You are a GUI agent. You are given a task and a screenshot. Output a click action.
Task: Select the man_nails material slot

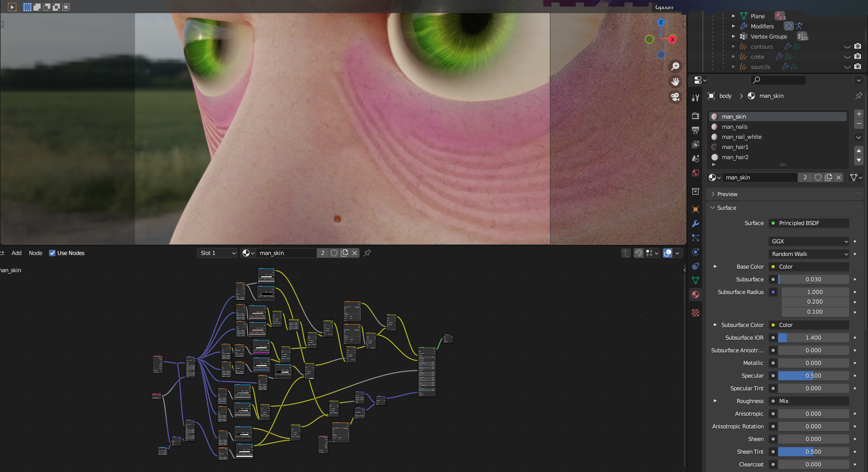pyautogui.click(x=778, y=127)
